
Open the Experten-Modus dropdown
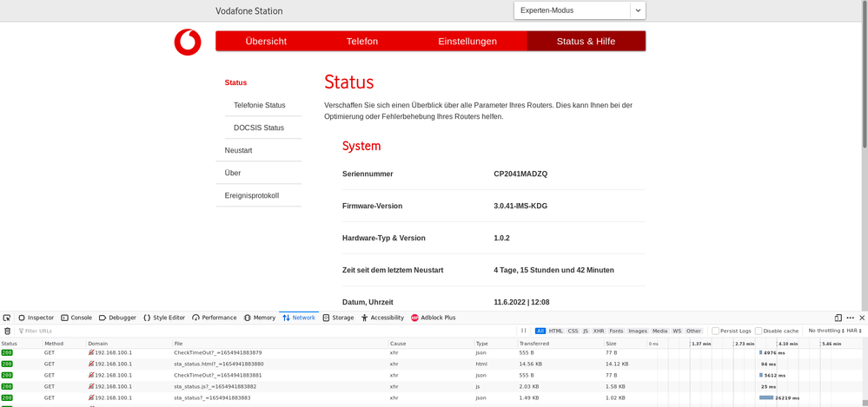pyautogui.click(x=580, y=10)
